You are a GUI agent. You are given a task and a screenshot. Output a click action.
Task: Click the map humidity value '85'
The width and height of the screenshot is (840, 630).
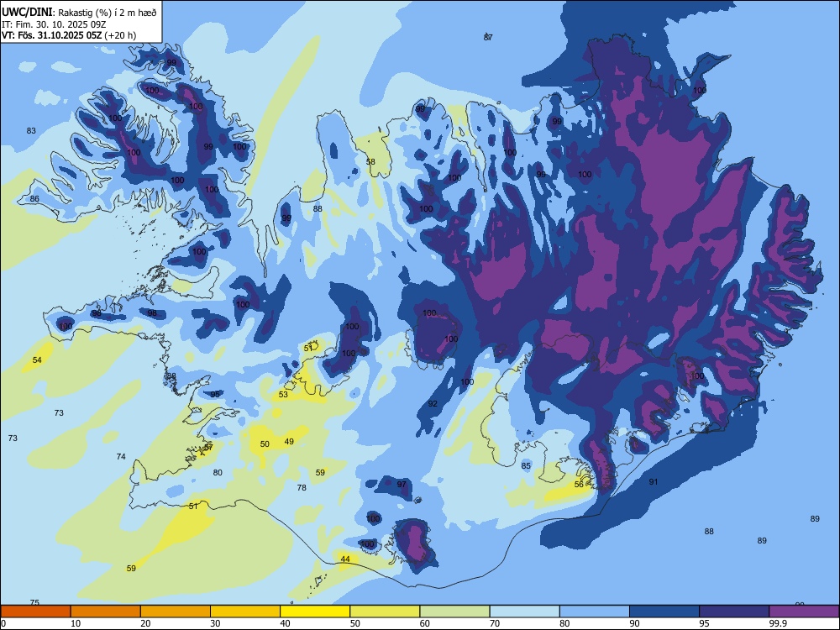pyautogui.click(x=526, y=466)
